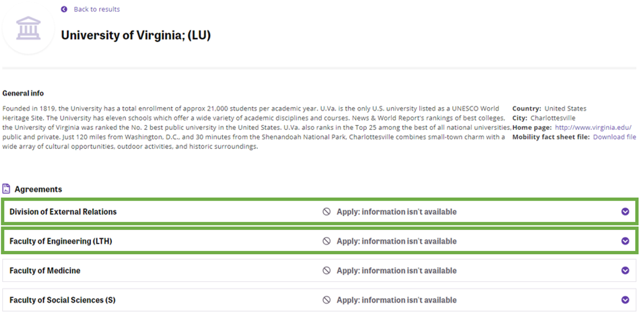Image resolution: width=644 pixels, height=319 pixels.
Task: Expand Faculty of Medicine chevron
Action: [625, 271]
